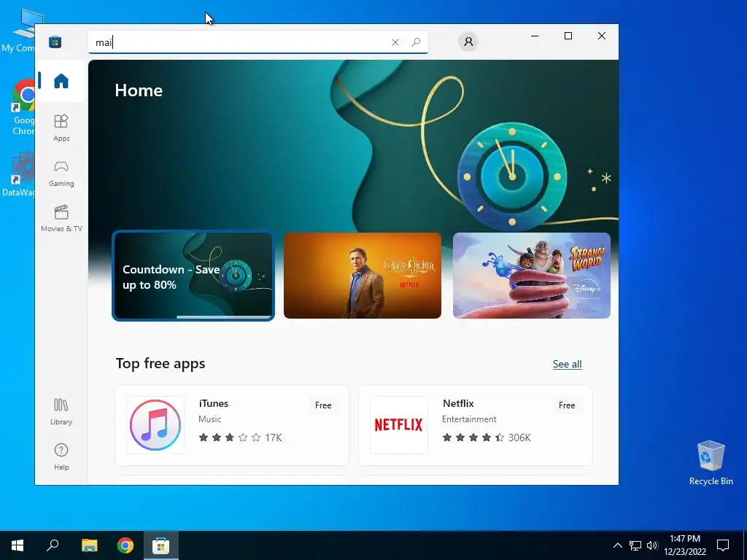Open the Glass Onion Netflix promo card
This screenshot has width=747, height=560.
pyautogui.click(x=362, y=275)
